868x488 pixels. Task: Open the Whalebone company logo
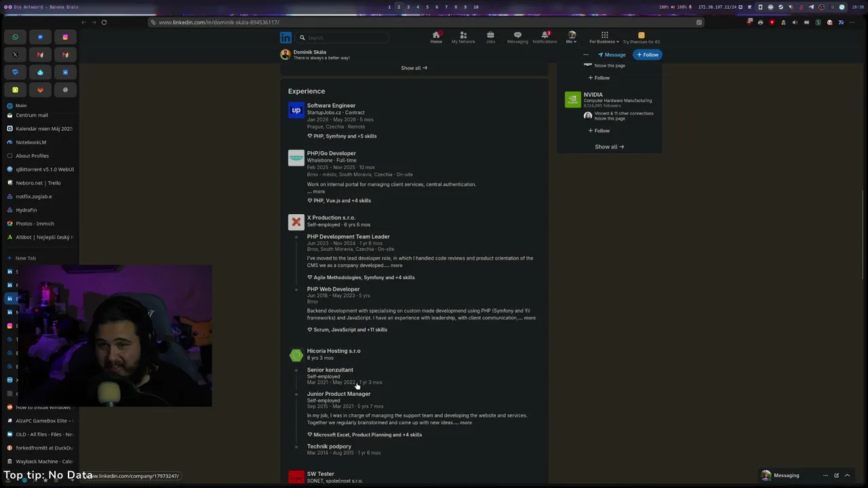pos(296,158)
